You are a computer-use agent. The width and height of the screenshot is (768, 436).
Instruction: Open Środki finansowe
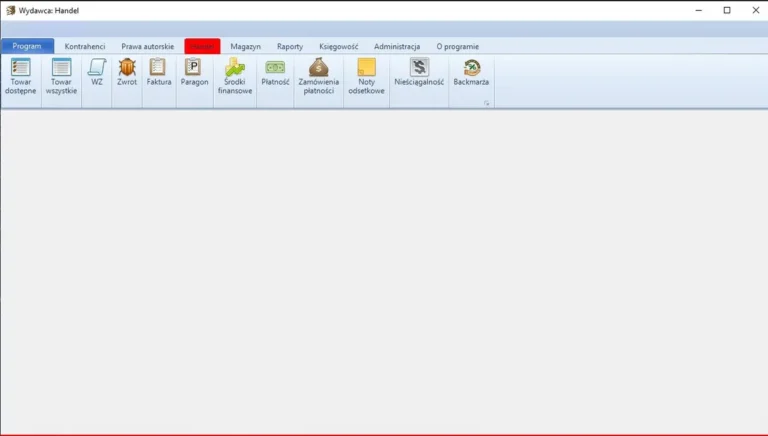pyautogui.click(x=235, y=76)
